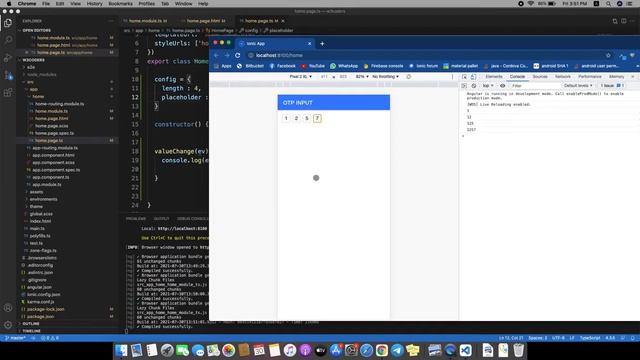The width and height of the screenshot is (640, 360).
Task: Bookmark this page with the star icon
Action: tap(608, 55)
